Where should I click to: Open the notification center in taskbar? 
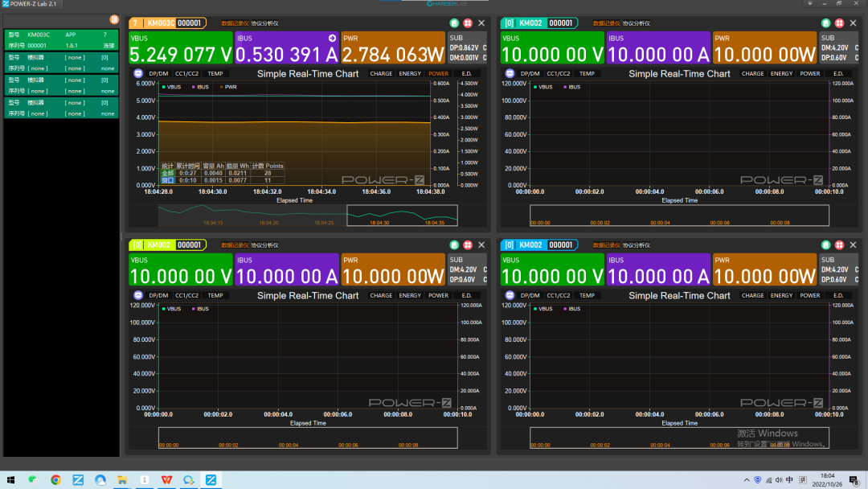tap(854, 480)
